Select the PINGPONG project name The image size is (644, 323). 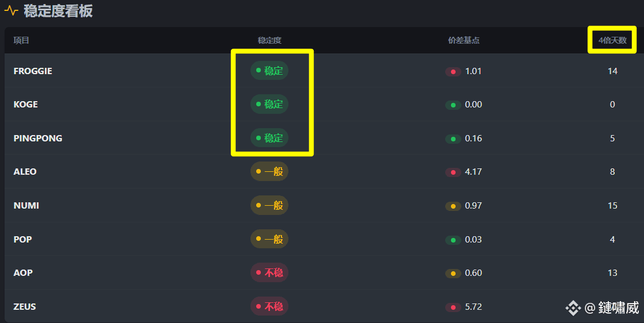tap(38, 139)
